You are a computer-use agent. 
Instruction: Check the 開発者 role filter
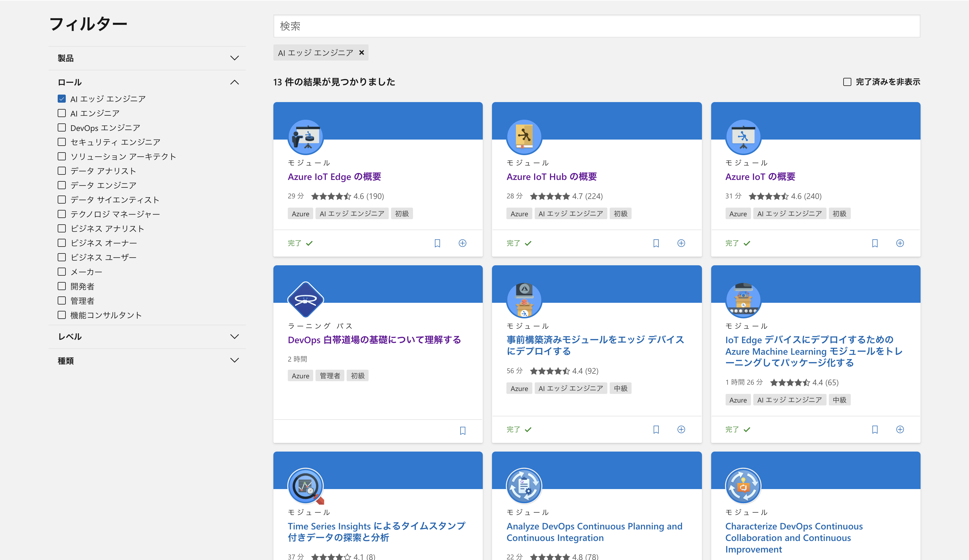coord(61,286)
